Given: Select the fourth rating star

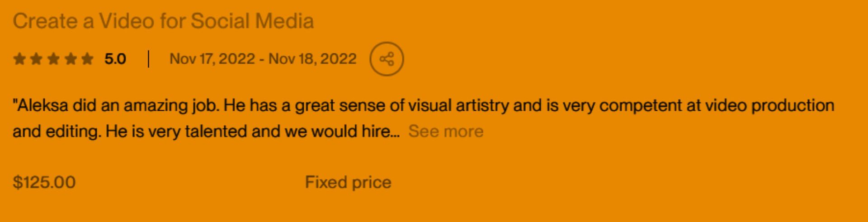Looking at the screenshot, I should pos(71,59).
